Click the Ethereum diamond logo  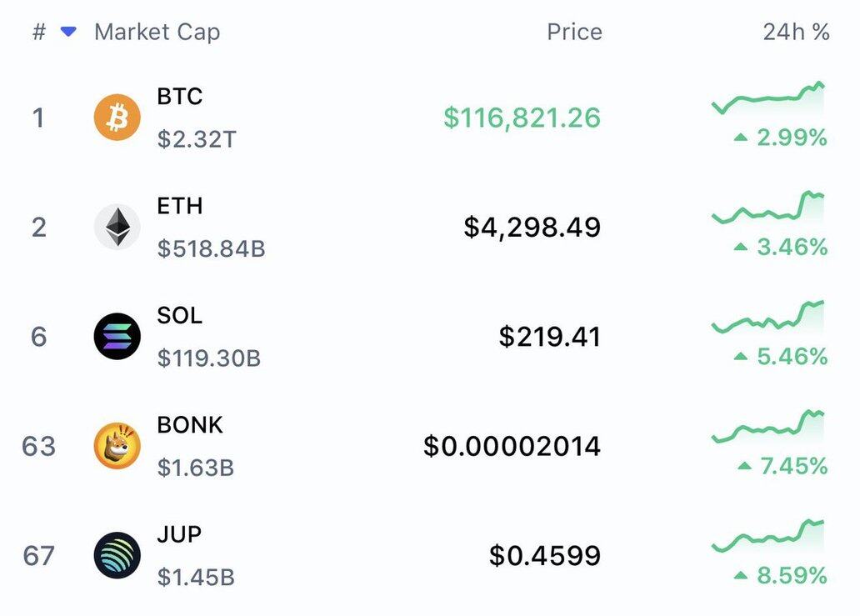coord(117,227)
